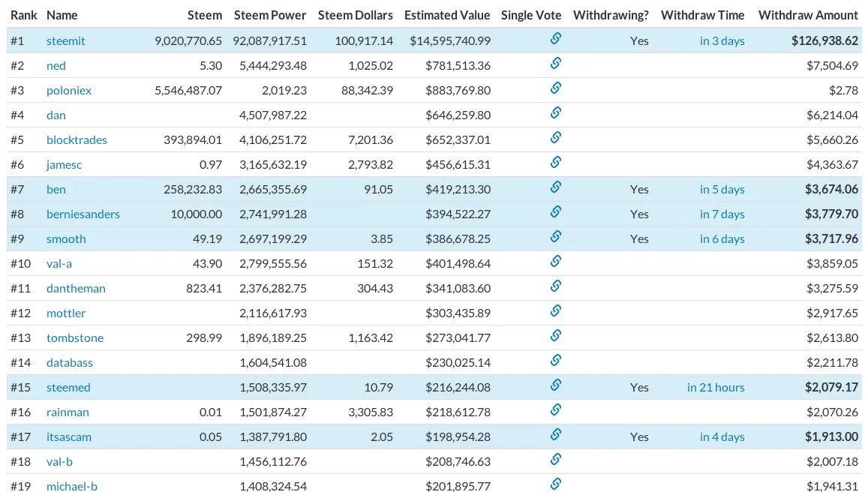868x498 pixels.
Task: Click the single vote icon for itsascam
Action: (556, 434)
